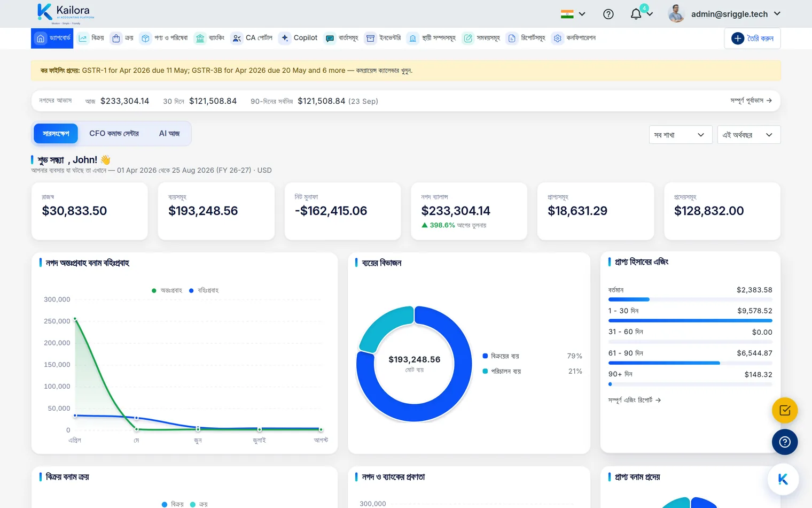The image size is (812, 508).
Task: Click the inventory box icon in navbar
Action: point(370,39)
